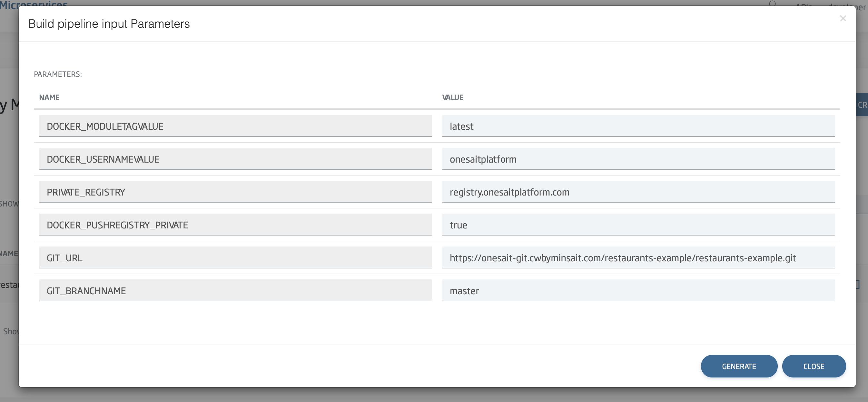Click the VALUE column header
The image size is (868, 402).
(x=452, y=97)
